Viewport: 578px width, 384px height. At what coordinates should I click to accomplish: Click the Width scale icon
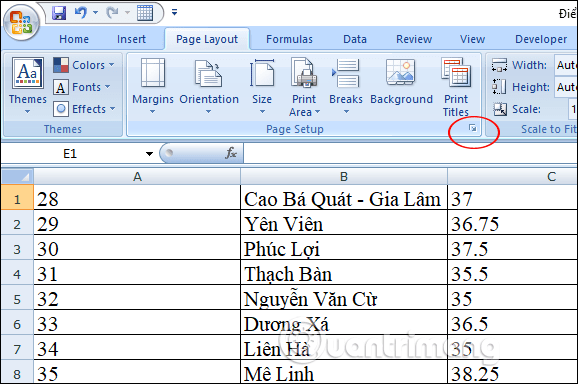(x=499, y=65)
